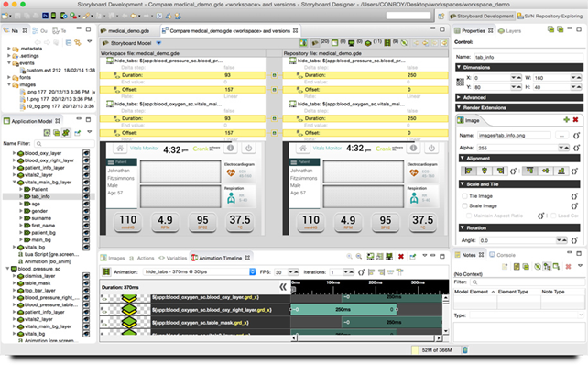Click the green add render extension plus
588x365 pixels.
566,120
